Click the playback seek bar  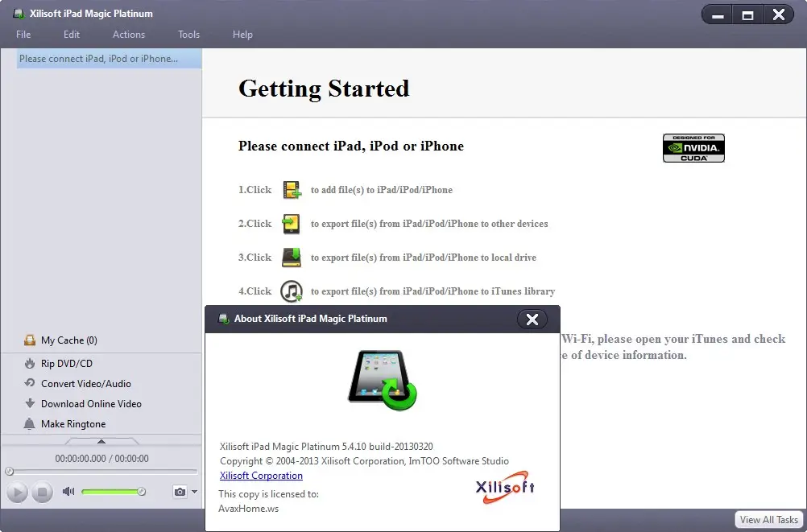(101, 472)
